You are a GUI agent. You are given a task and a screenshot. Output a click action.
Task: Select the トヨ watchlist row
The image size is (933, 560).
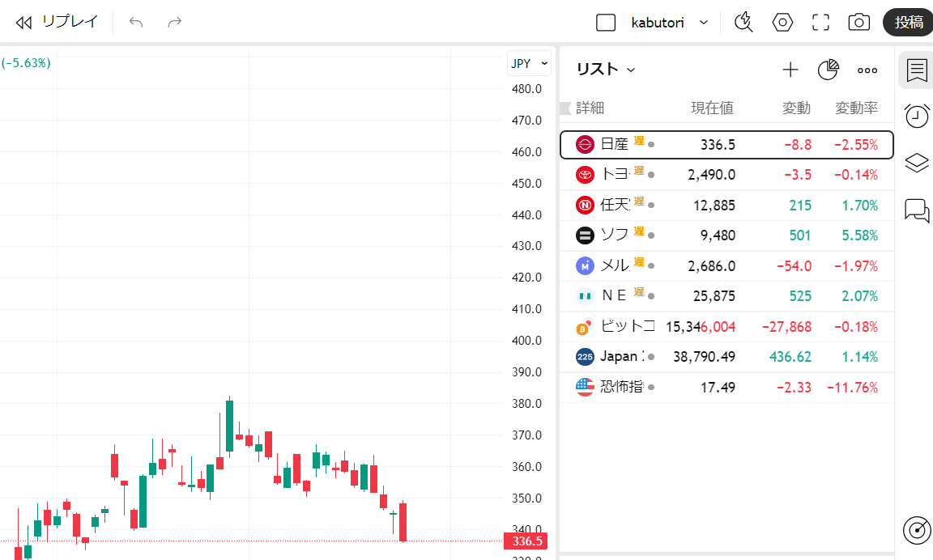click(x=726, y=175)
